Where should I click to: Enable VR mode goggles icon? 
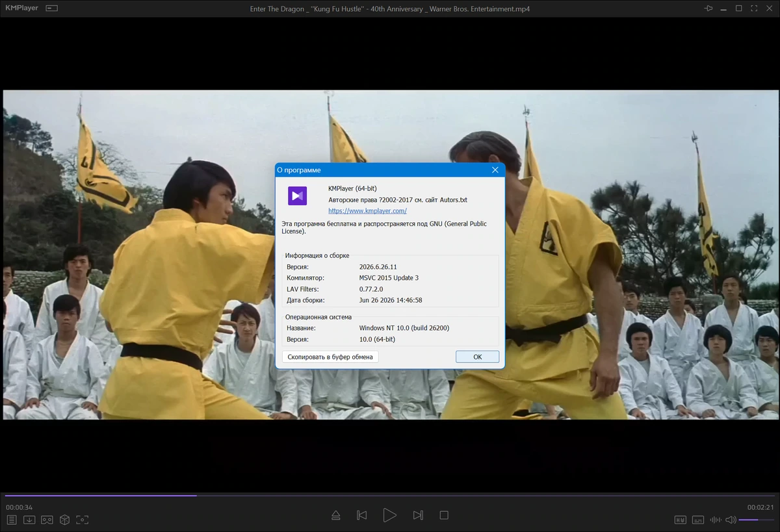pos(47,520)
